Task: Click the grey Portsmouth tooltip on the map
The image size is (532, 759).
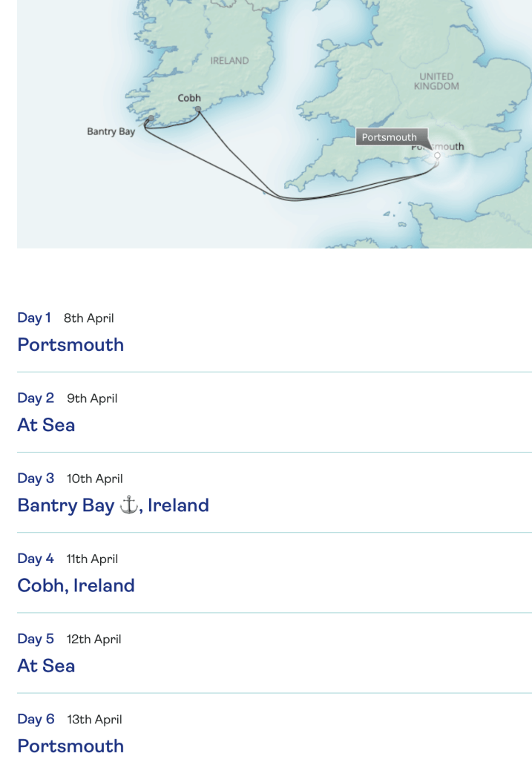Action: pos(390,137)
